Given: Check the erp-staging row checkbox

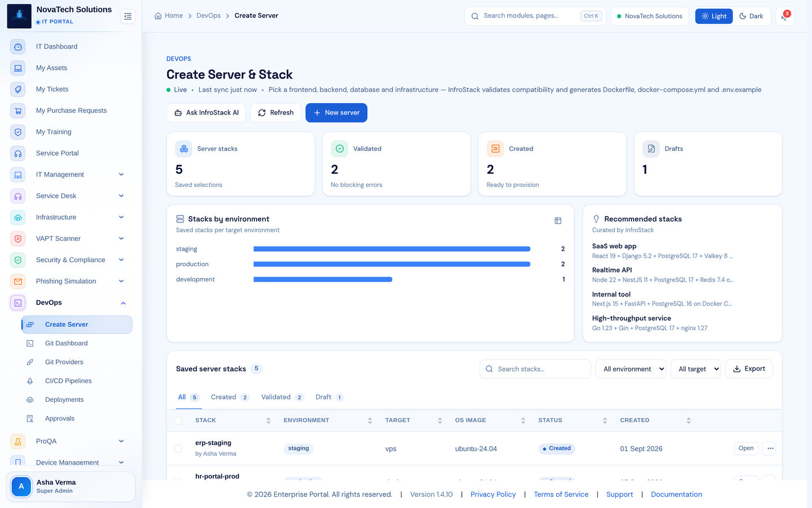Looking at the screenshot, I should (178, 449).
